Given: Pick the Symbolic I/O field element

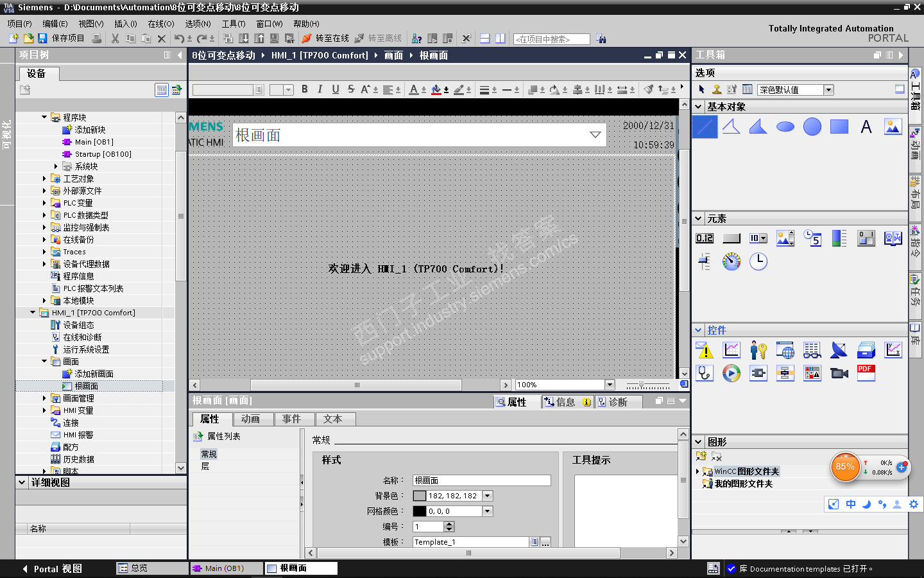Looking at the screenshot, I should pyautogui.click(x=758, y=238).
